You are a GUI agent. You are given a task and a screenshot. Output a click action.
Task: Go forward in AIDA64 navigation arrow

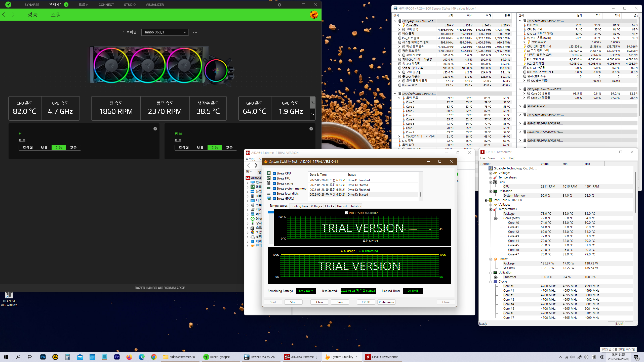(256, 165)
